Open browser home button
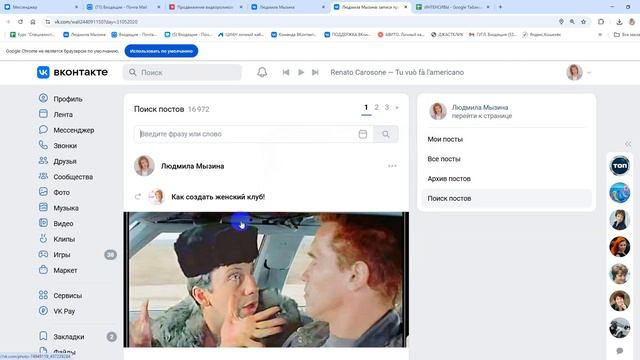This screenshot has width=640, height=360. click(33, 22)
